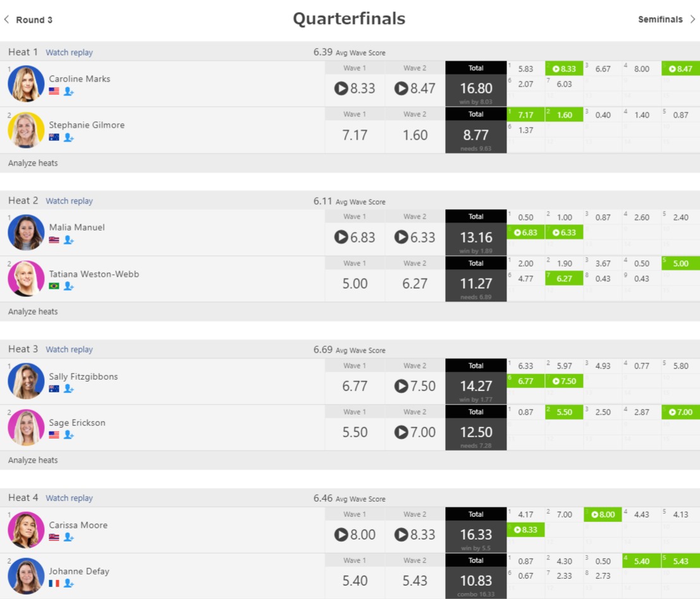
Task: Expand Analyze heats under Heat 2
Action: pyautogui.click(x=33, y=312)
